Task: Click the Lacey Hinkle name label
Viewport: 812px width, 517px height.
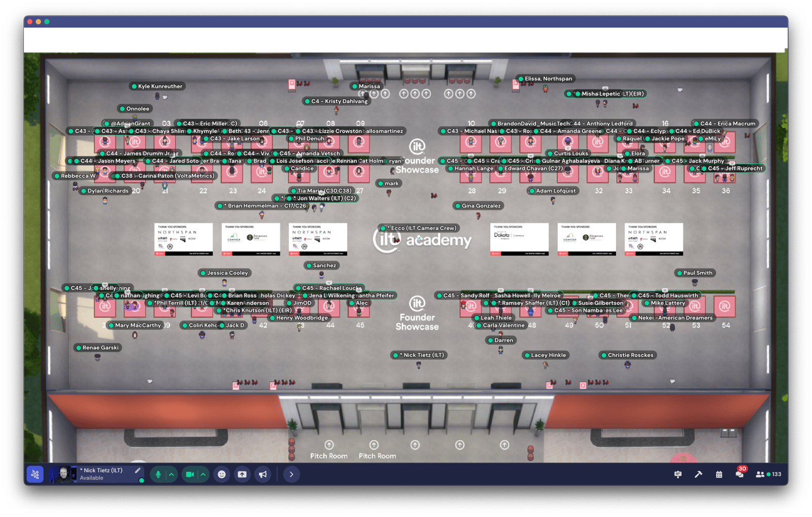Action: point(545,355)
